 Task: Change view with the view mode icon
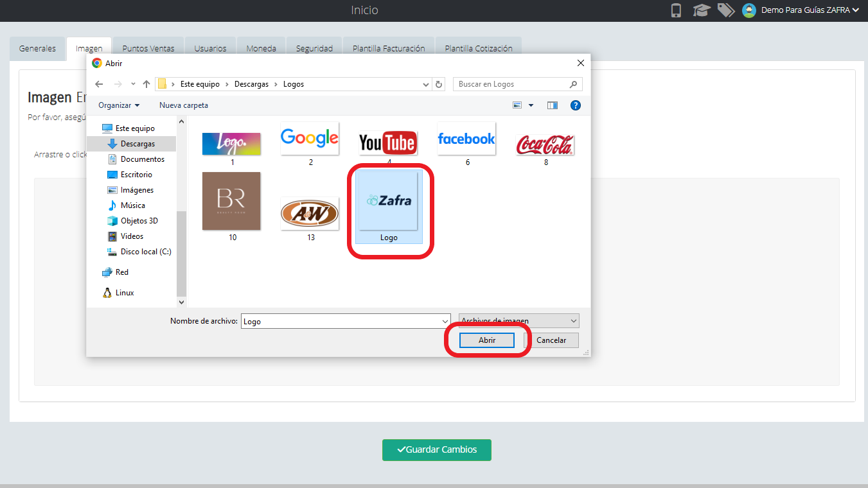[517, 105]
